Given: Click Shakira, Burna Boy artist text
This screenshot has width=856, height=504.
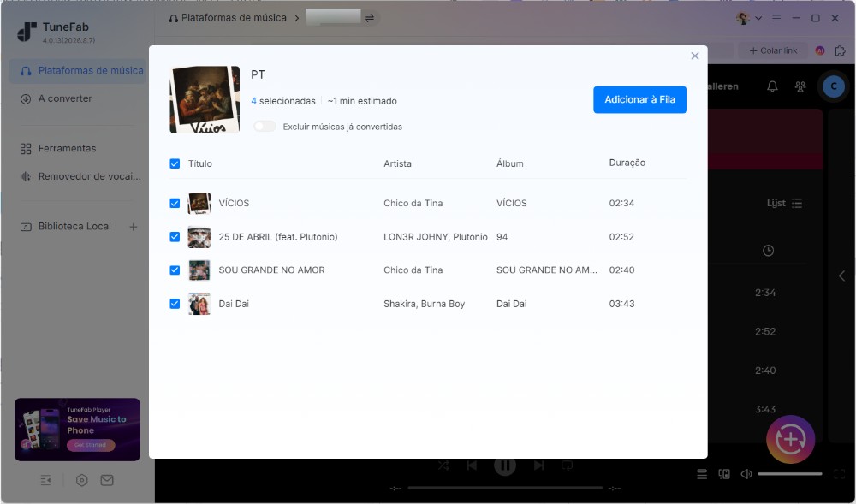Looking at the screenshot, I should click(425, 304).
